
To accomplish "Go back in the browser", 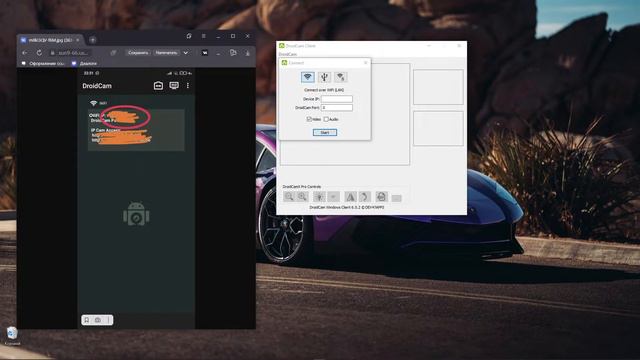I will (x=25, y=53).
